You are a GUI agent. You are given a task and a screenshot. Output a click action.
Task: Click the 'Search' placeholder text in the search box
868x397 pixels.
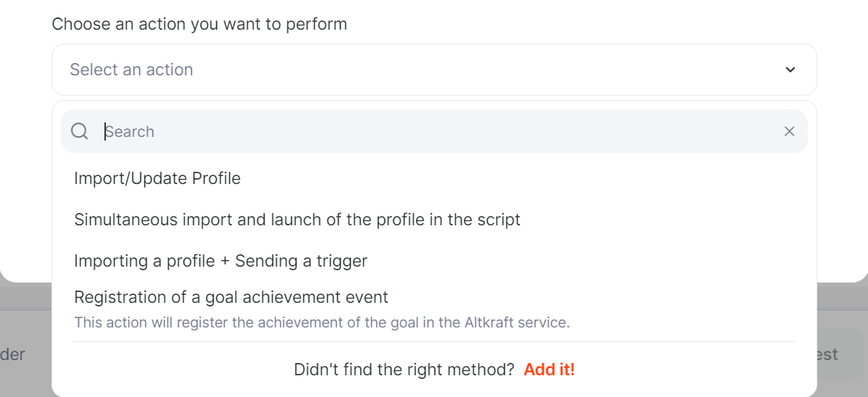point(130,132)
